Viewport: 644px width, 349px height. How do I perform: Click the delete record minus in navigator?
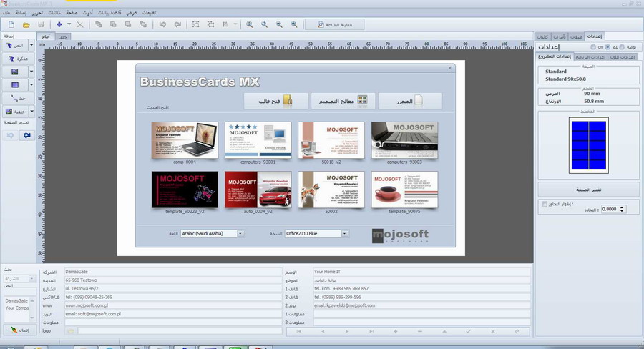click(420, 331)
